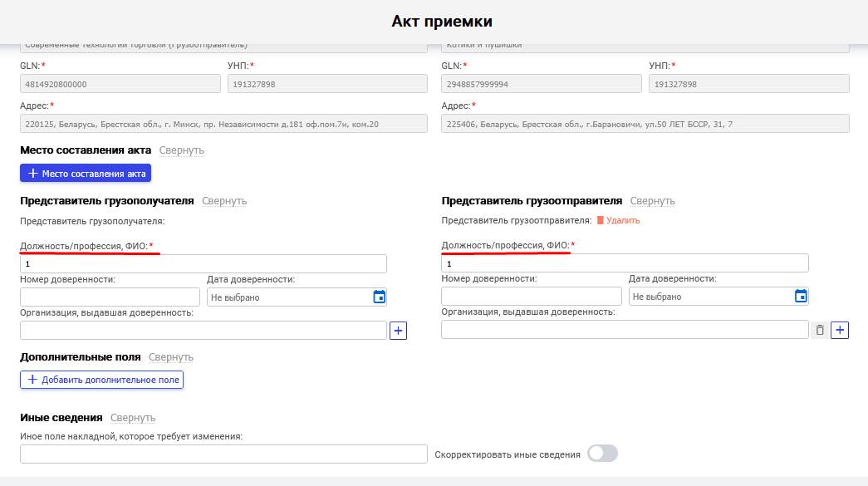The width and height of the screenshot is (868, 486).
Task: Collapse Дополнительные поля section
Action: pyautogui.click(x=170, y=357)
